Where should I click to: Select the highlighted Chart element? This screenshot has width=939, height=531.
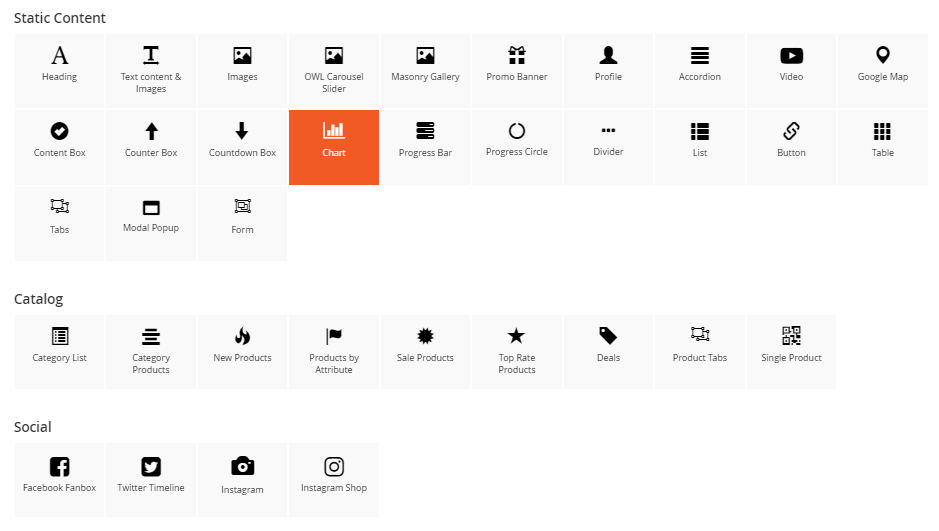(x=334, y=147)
